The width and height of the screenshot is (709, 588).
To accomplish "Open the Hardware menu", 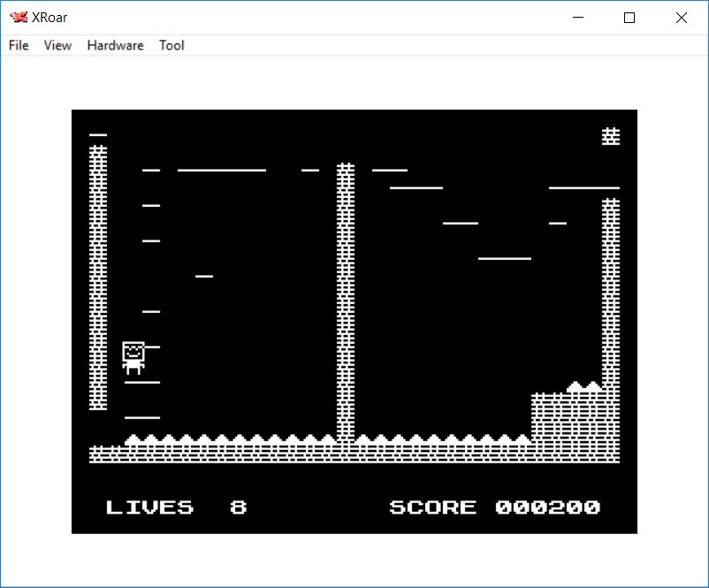I will (115, 45).
